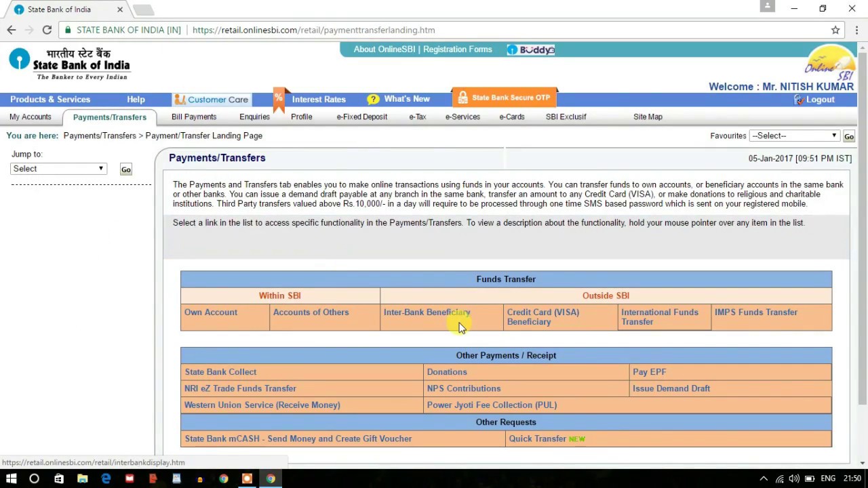The image size is (868, 488).
Task: Click Power Jyoti Fee Collection (PUL) link
Action: [x=492, y=405]
